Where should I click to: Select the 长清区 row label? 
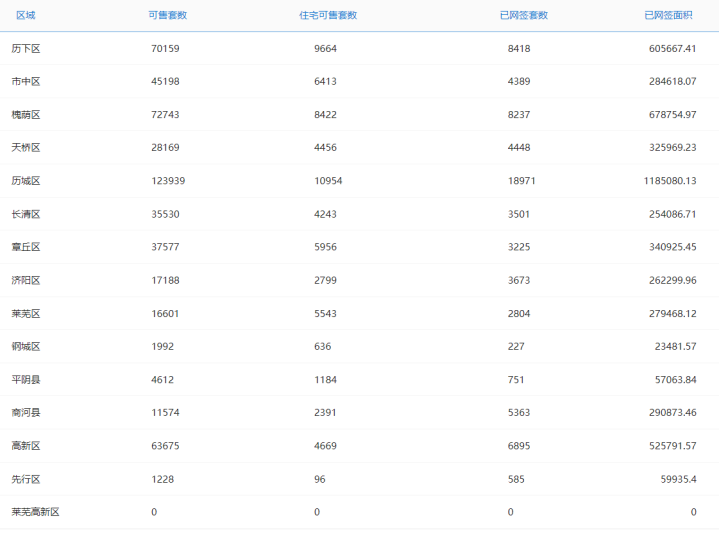[26, 214]
